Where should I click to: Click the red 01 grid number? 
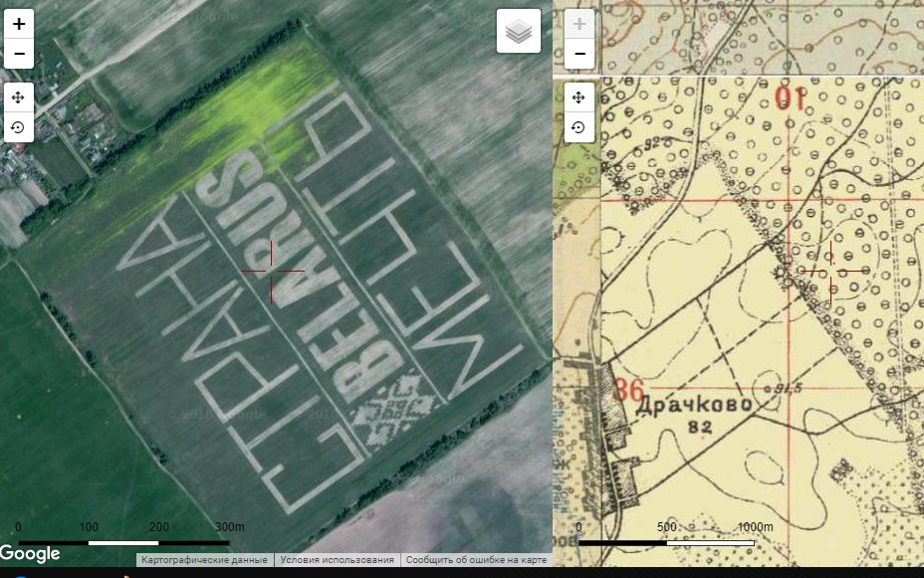click(x=790, y=97)
